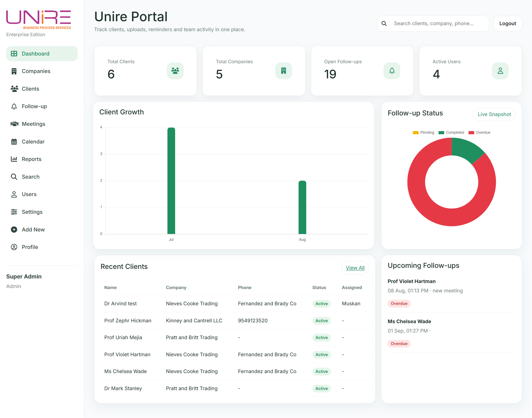Click Muskan in the Assigned column
Image resolution: width=532 pixels, height=418 pixels.
[351, 303]
